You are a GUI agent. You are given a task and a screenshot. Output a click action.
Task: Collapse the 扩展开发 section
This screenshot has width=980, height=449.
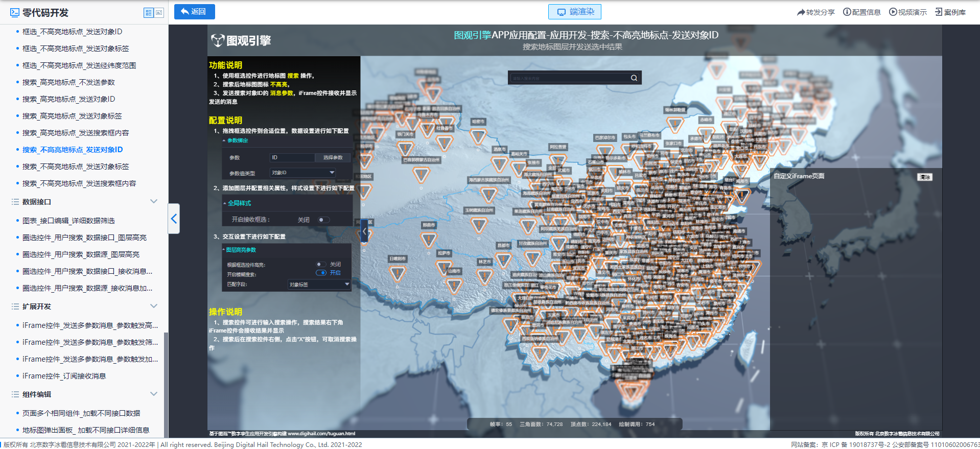coord(153,306)
